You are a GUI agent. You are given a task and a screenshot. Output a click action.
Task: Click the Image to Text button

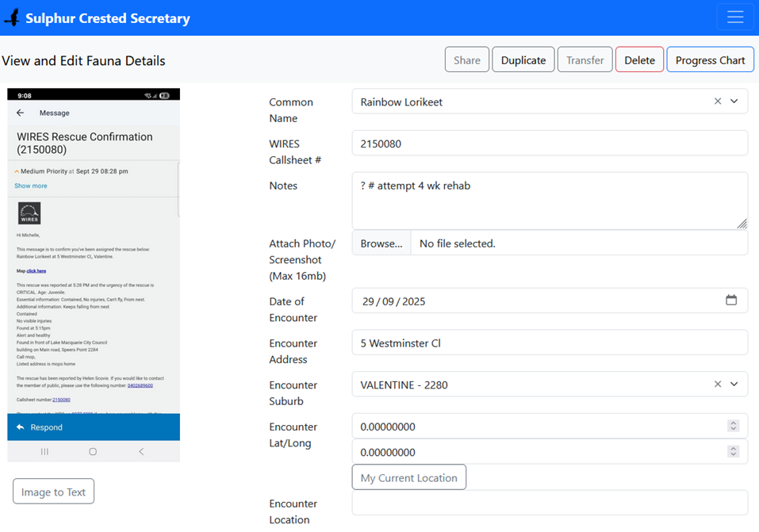(53, 492)
